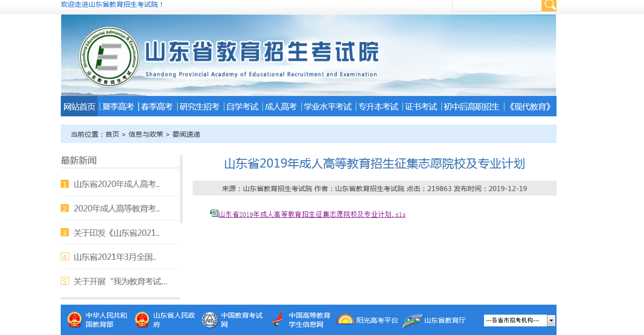Click the Sunshine Gaokao Platform icon
Screen dimensions: 644x335
click(345, 320)
